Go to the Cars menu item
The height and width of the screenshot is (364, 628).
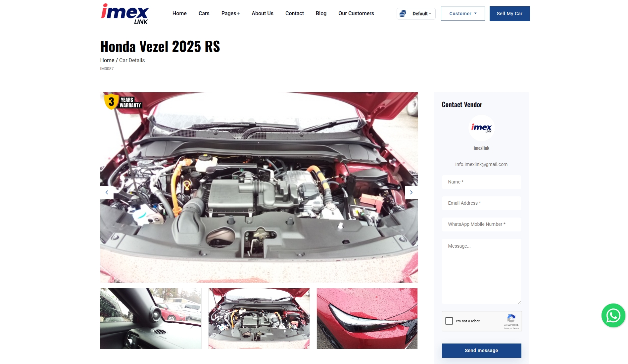point(204,14)
